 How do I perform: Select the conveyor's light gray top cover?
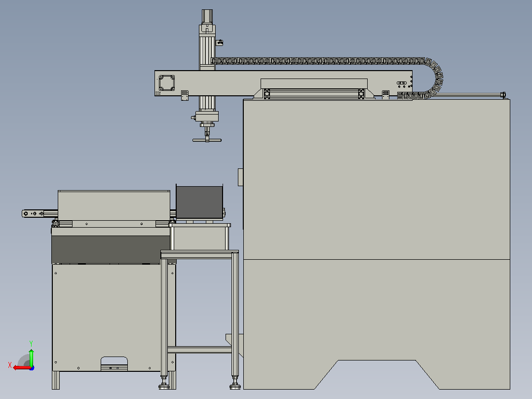[x=114, y=205]
